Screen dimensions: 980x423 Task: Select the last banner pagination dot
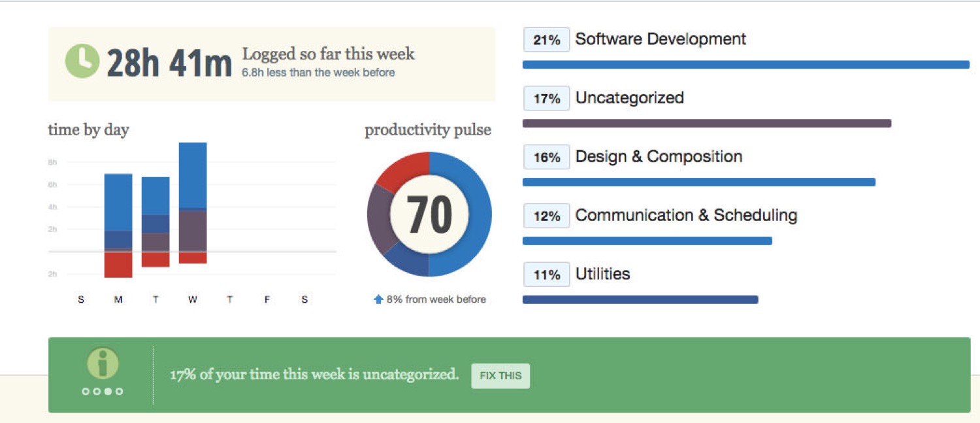pyautogui.click(x=119, y=392)
